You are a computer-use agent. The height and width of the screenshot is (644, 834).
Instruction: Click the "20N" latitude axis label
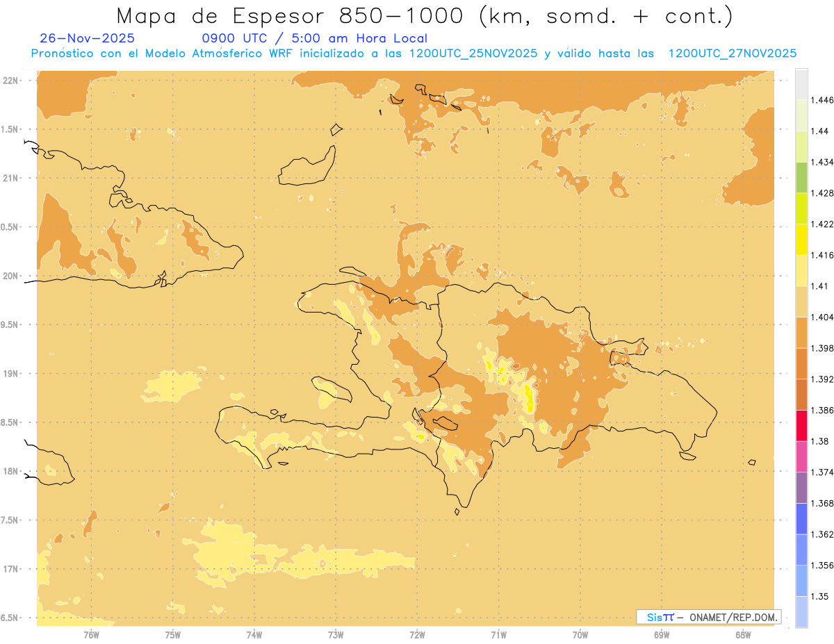click(x=10, y=276)
